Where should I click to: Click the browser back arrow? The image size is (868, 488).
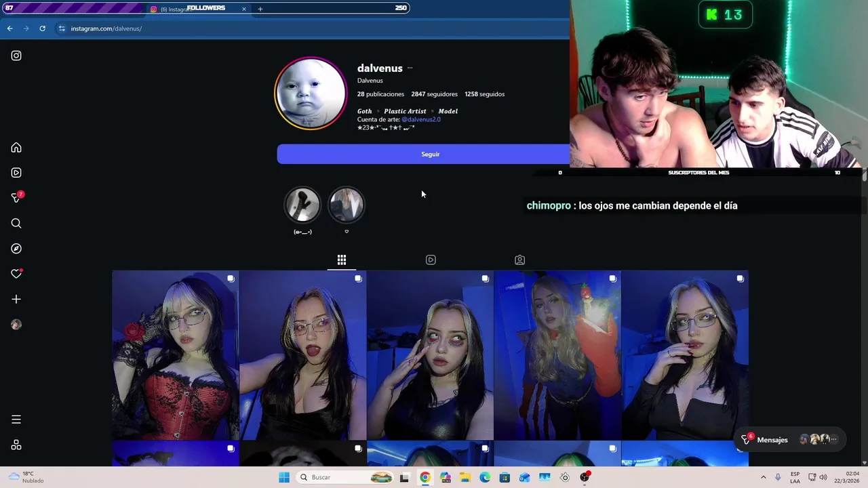pos(9,28)
